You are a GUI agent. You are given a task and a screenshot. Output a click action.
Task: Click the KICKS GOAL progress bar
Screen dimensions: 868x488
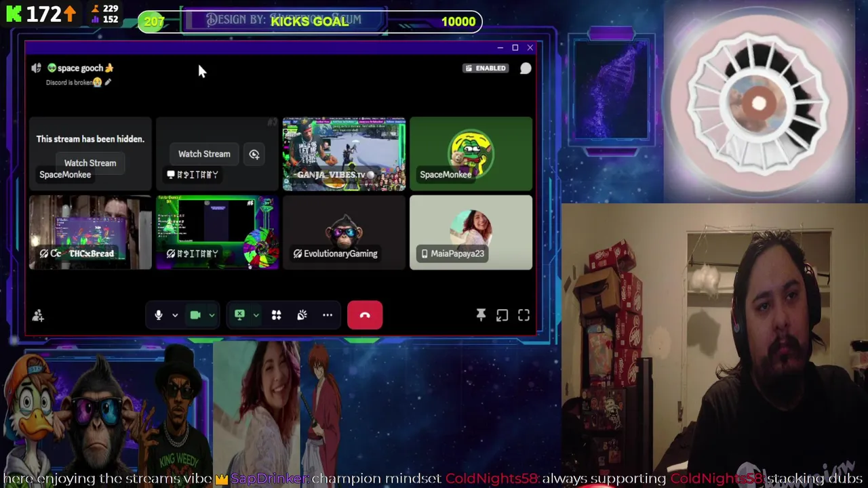pos(309,22)
